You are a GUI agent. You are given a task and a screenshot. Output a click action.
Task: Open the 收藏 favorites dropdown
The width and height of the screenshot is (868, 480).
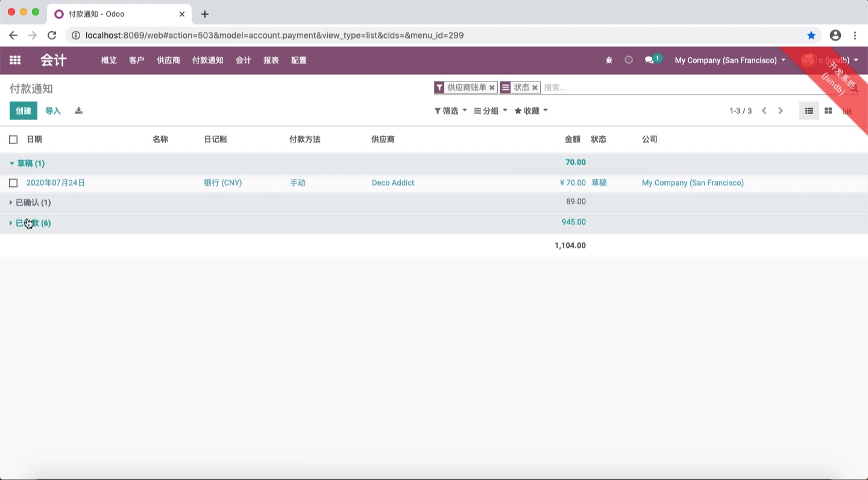point(530,110)
